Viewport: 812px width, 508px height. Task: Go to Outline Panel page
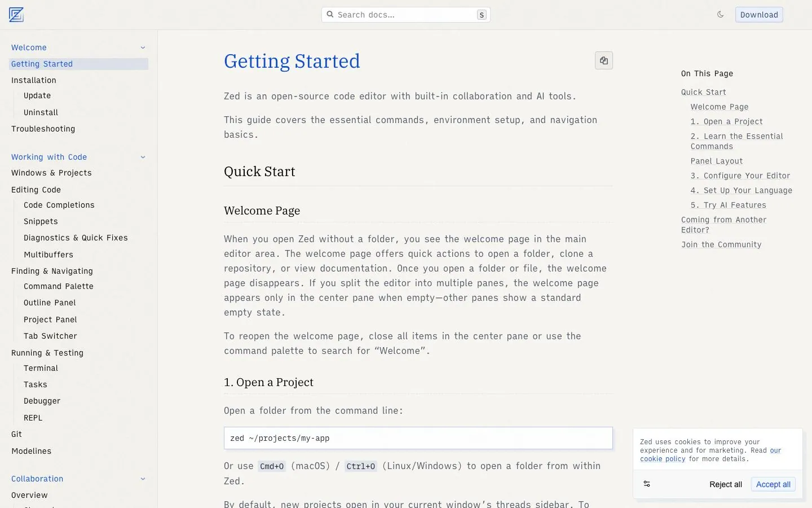[50, 303]
